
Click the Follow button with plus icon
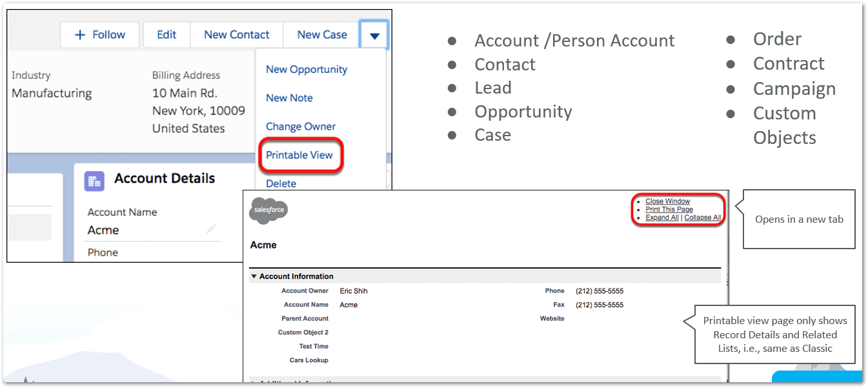(x=101, y=35)
